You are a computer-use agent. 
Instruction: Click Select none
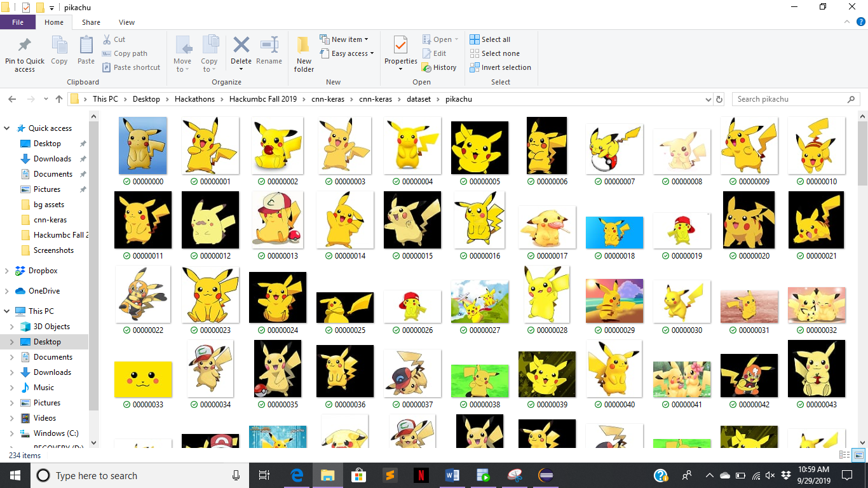tap(494, 53)
